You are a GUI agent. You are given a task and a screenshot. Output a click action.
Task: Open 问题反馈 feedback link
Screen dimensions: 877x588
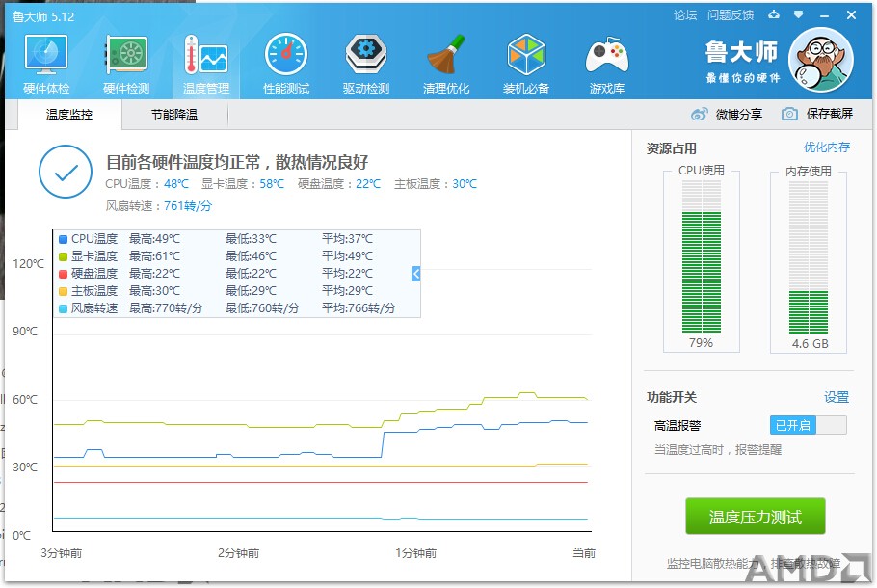731,15
